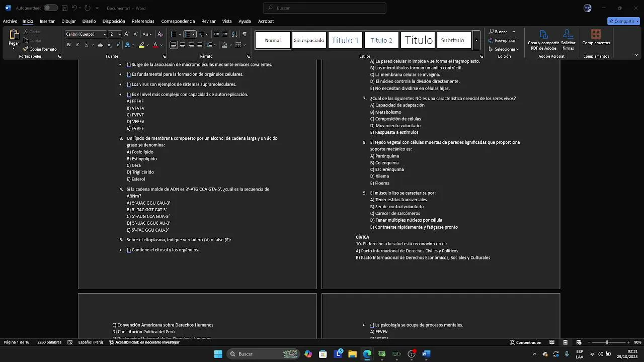Decrease font size with smaller A
Image resolution: width=644 pixels, height=362 pixels.
click(135, 34)
